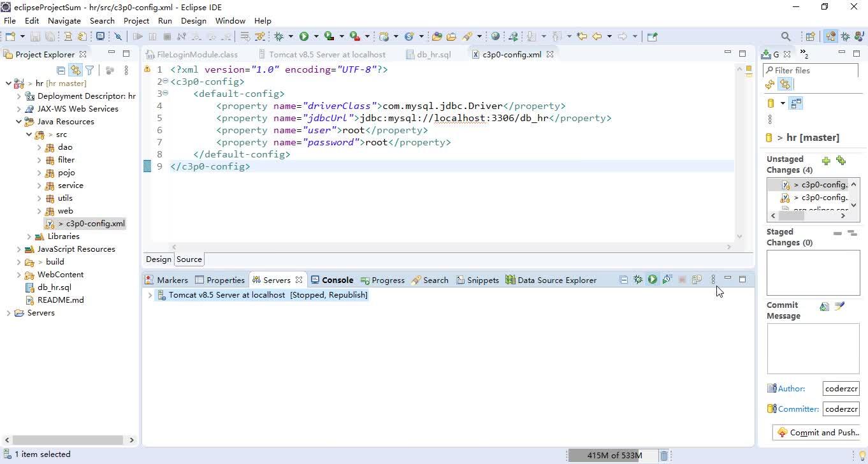Open the File menu
This screenshot has height=464, width=868.
coord(10,20)
